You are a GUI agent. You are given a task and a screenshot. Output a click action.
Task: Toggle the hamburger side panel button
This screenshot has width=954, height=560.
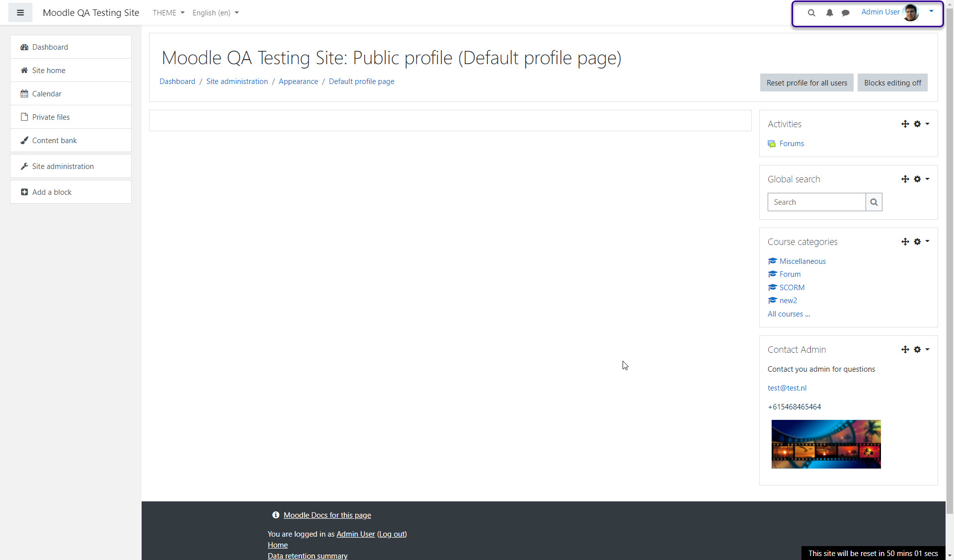tap(20, 12)
